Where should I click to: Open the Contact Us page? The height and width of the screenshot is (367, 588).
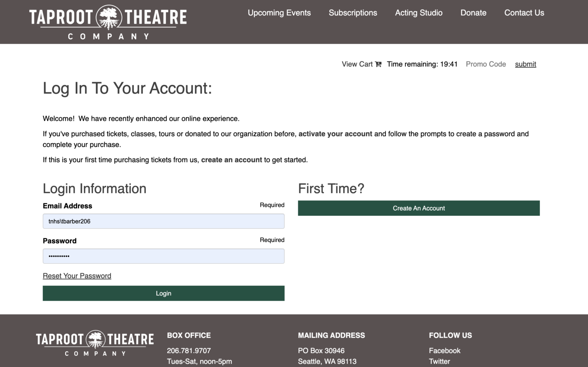[524, 13]
